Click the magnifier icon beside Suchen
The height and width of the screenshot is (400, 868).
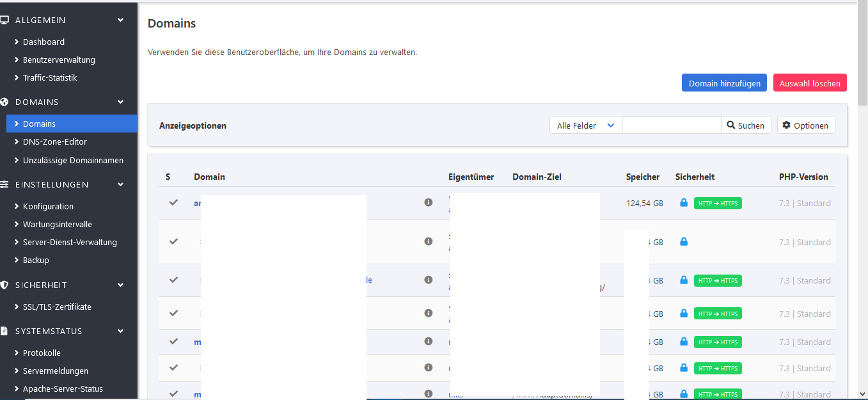pos(731,125)
